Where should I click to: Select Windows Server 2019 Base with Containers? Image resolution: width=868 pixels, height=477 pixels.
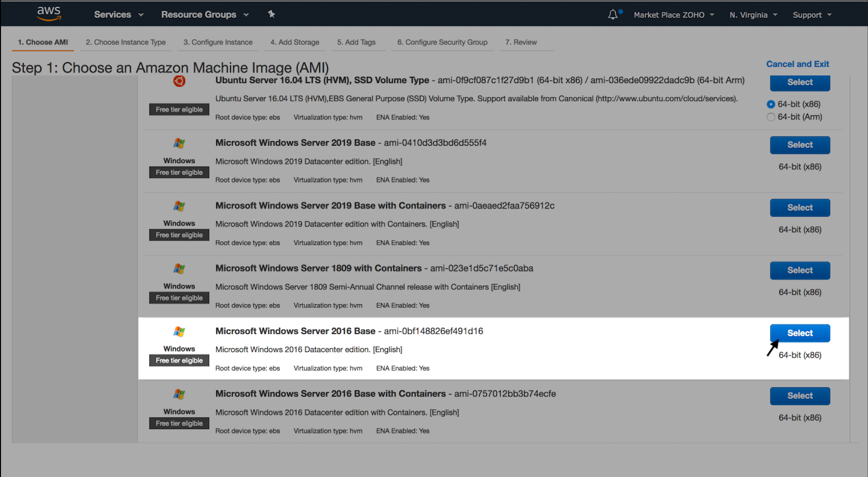pos(800,208)
